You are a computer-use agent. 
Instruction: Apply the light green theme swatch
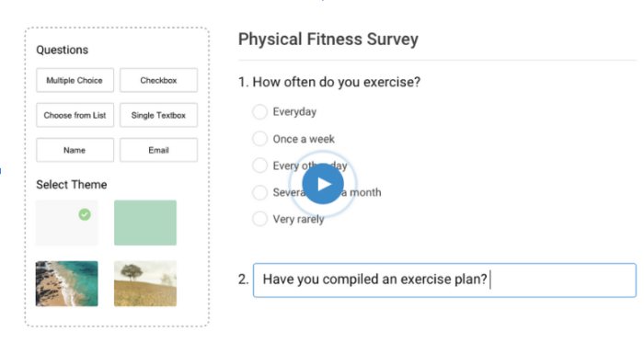(145, 223)
